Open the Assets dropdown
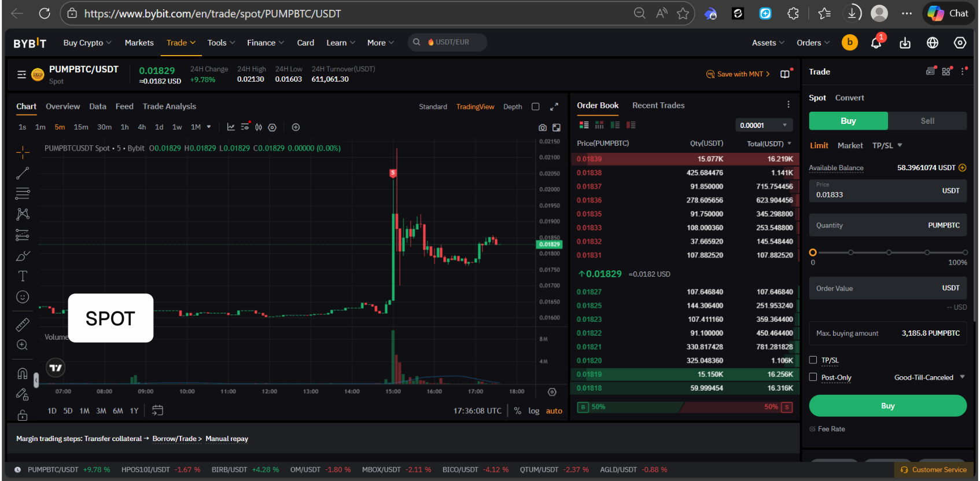Image resolution: width=980 pixels, height=481 pixels. pyautogui.click(x=768, y=43)
